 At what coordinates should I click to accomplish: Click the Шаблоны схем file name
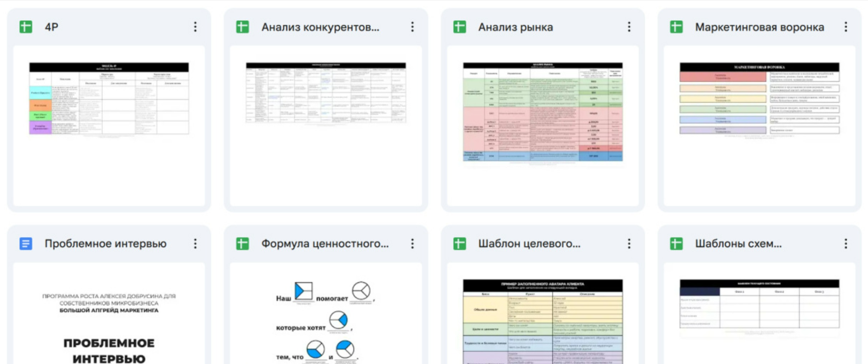(738, 244)
